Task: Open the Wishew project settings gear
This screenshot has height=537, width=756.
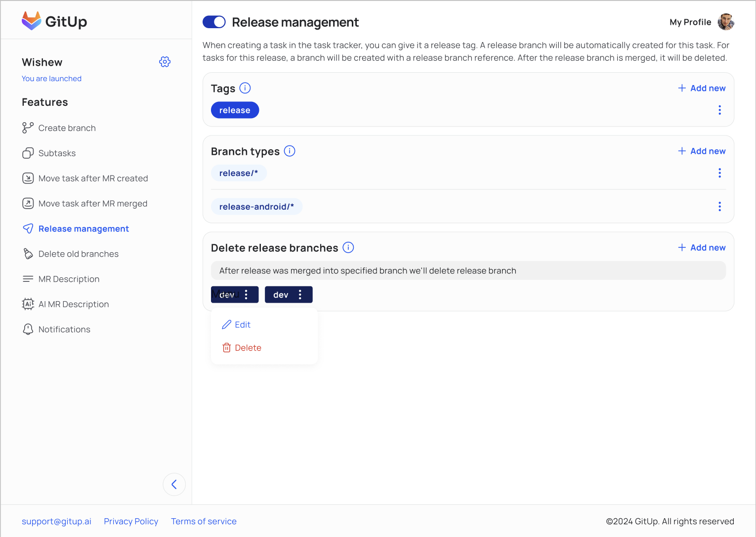Action: 165,62
